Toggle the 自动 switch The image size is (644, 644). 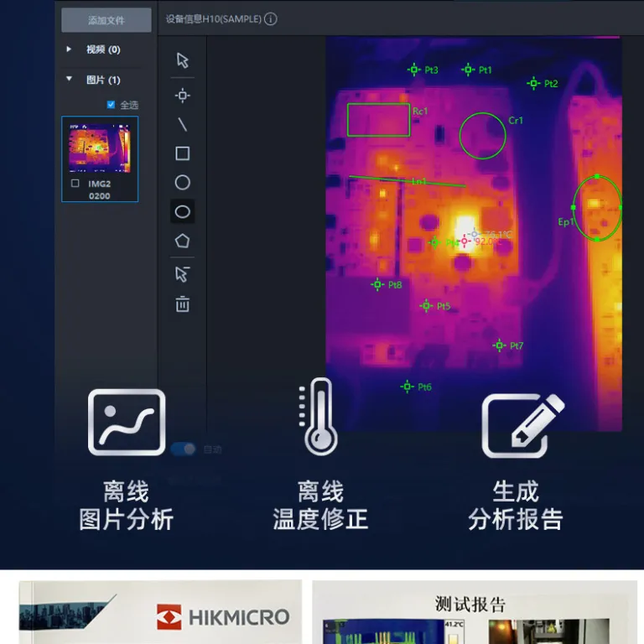[x=183, y=449]
